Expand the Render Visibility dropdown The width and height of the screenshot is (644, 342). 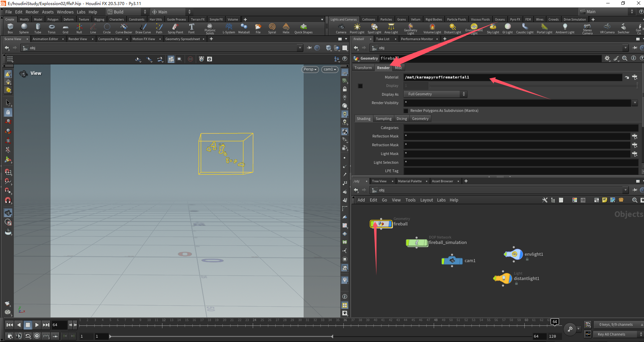[x=635, y=103]
